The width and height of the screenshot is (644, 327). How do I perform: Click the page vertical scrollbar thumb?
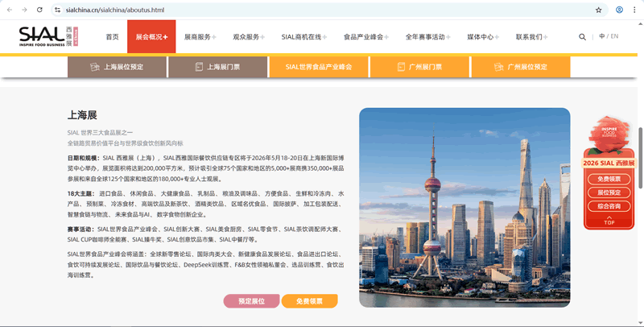[640, 151]
